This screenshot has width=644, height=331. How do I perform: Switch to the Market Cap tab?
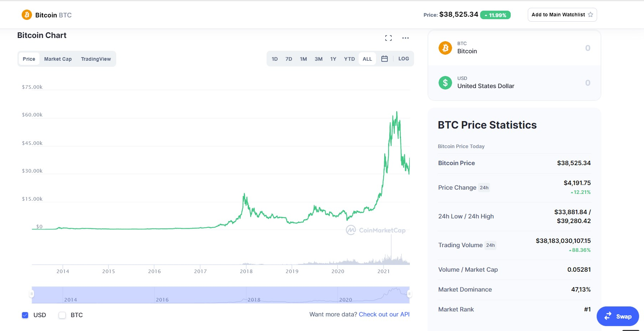(x=58, y=59)
